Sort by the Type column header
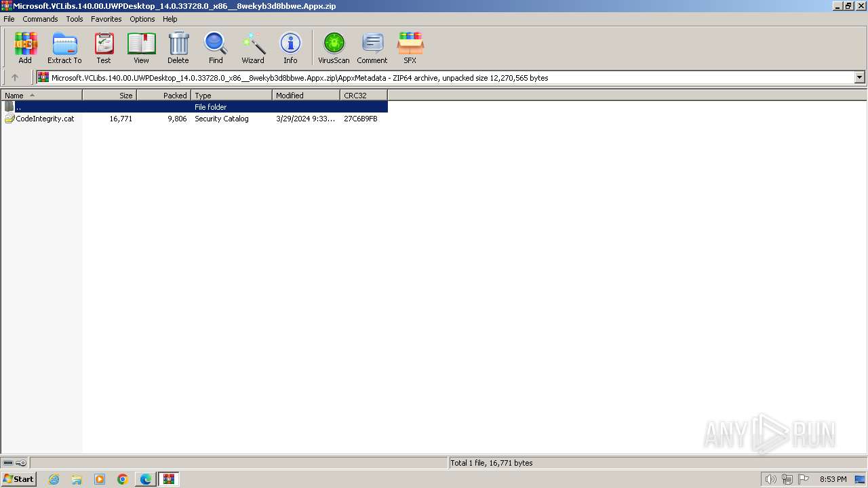The width and height of the screenshot is (868, 488). [x=231, y=96]
